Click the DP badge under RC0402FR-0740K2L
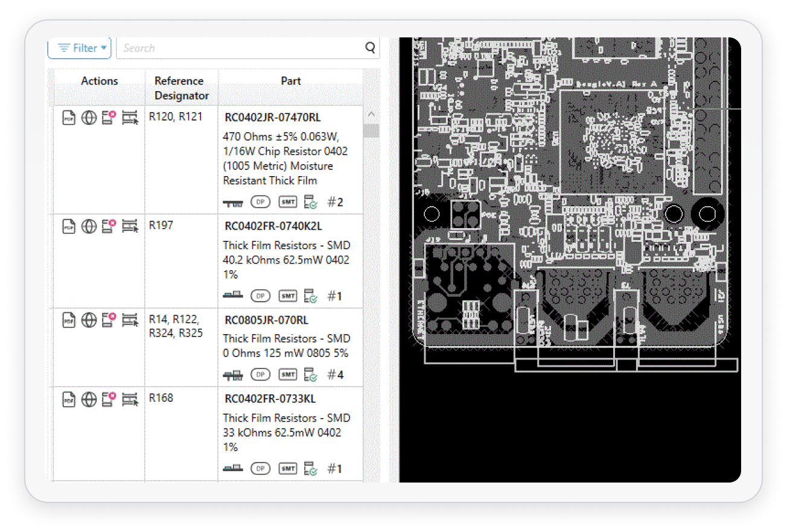 click(261, 296)
